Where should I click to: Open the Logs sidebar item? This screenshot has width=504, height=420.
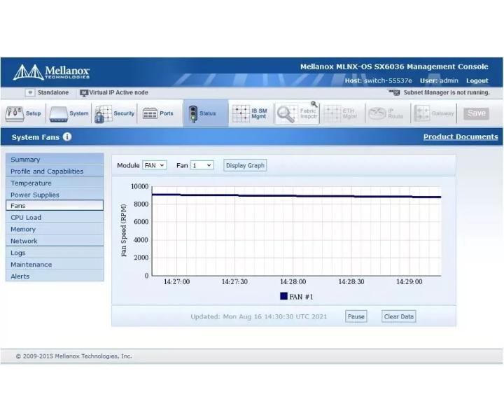55,253
